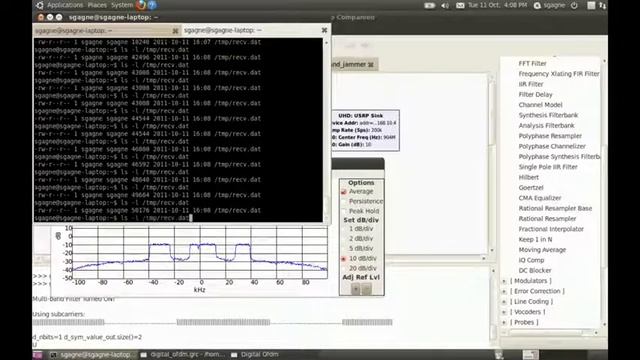Viewport: 640px width, 360px height.
Task: Open the help icon in top panel
Action: click(152, 5)
